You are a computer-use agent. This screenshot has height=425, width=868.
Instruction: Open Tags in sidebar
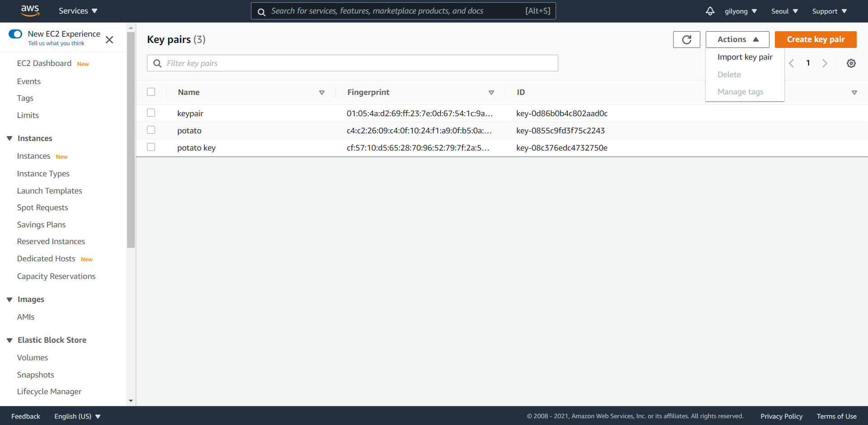point(25,98)
